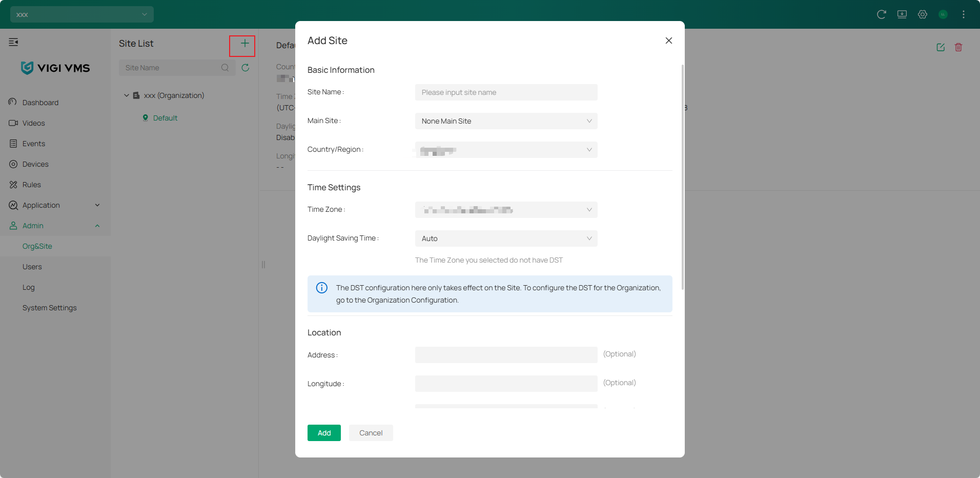This screenshot has height=478, width=980.
Task: Collapse the sidebar with the menu fold icon
Action: [x=13, y=42]
